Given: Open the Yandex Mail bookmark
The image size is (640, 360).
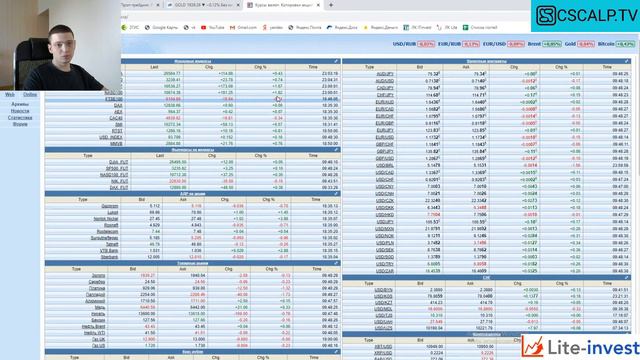Looking at the screenshot, I should tap(304, 27).
